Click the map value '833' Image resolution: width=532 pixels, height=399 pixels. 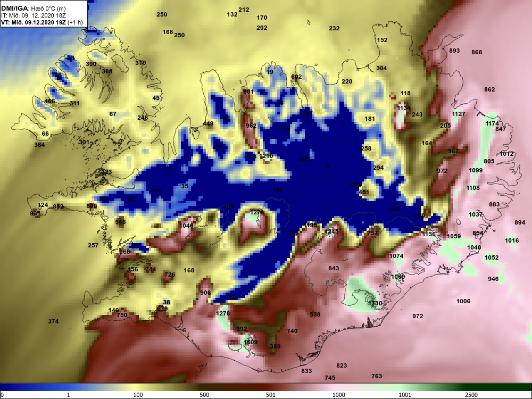(306, 371)
